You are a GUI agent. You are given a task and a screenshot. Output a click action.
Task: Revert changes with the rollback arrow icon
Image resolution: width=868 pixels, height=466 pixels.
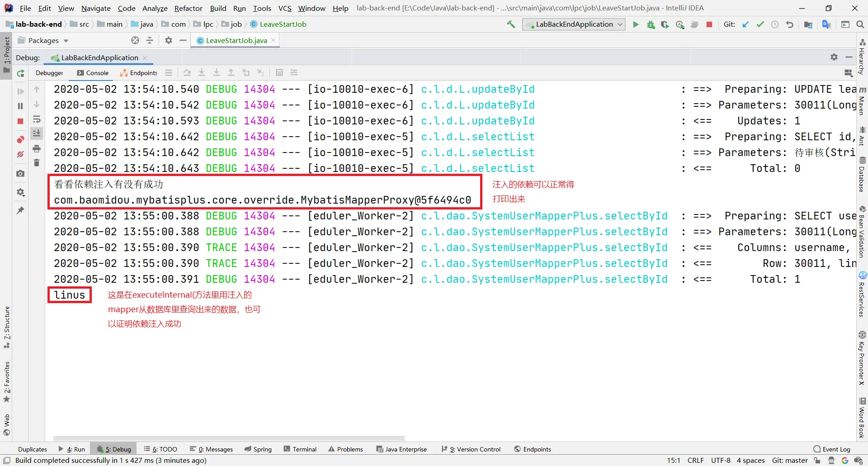790,24
